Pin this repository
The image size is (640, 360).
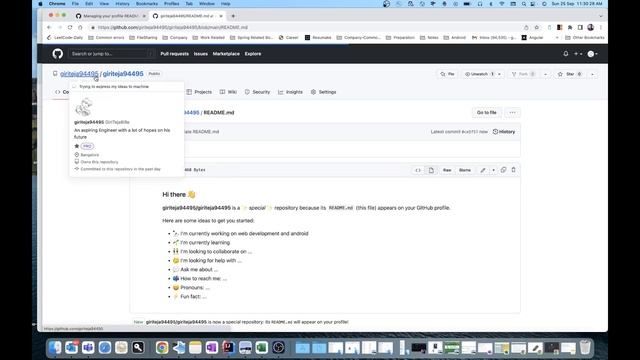[447, 74]
